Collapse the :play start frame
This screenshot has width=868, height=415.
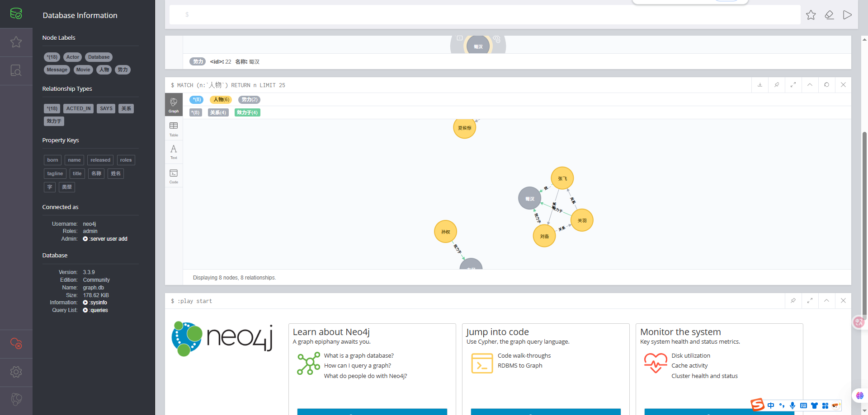coord(826,301)
